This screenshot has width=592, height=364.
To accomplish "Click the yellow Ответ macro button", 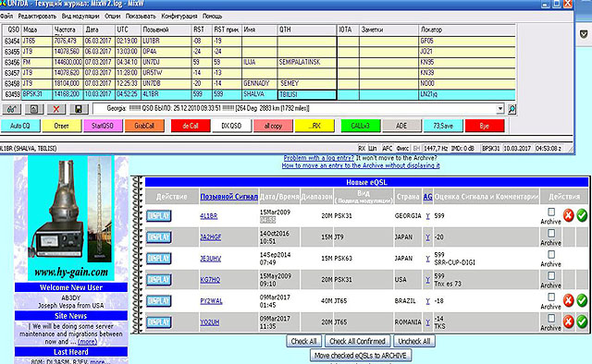I will [x=62, y=126].
